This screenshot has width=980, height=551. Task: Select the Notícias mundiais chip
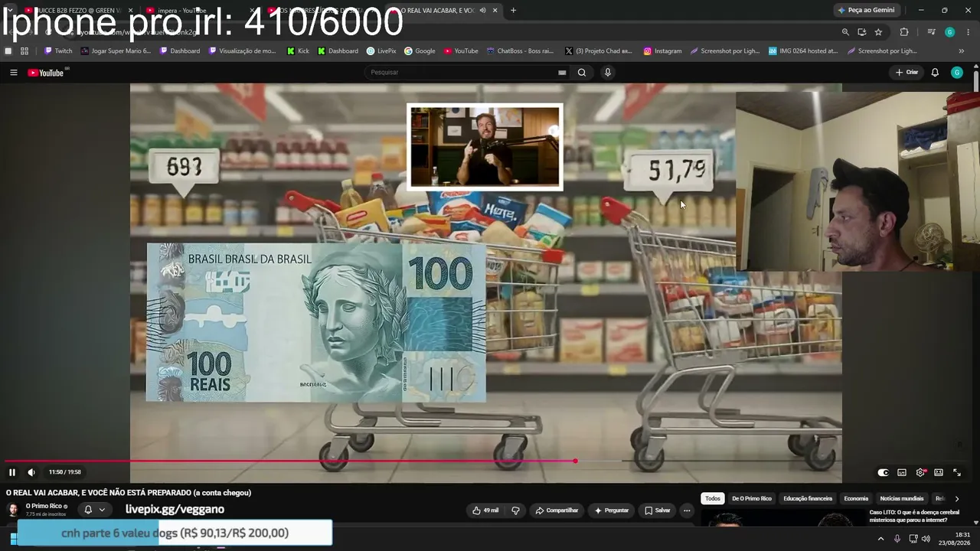point(902,499)
